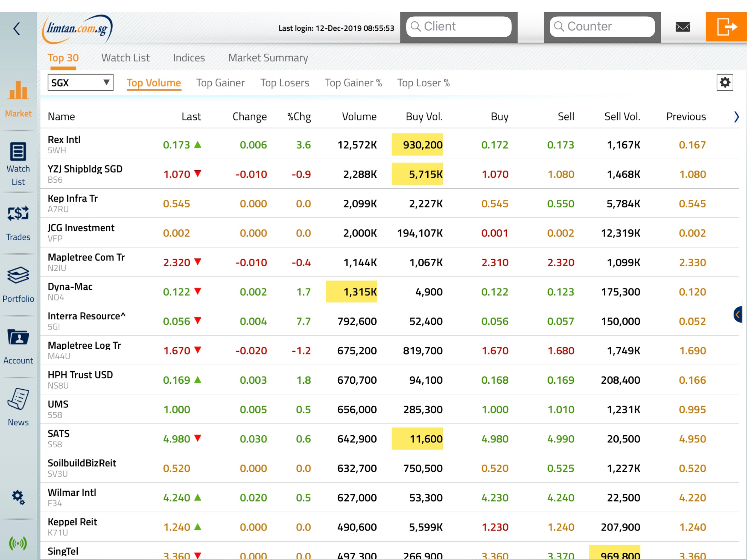Expand the side panel collapse handle

(737, 315)
